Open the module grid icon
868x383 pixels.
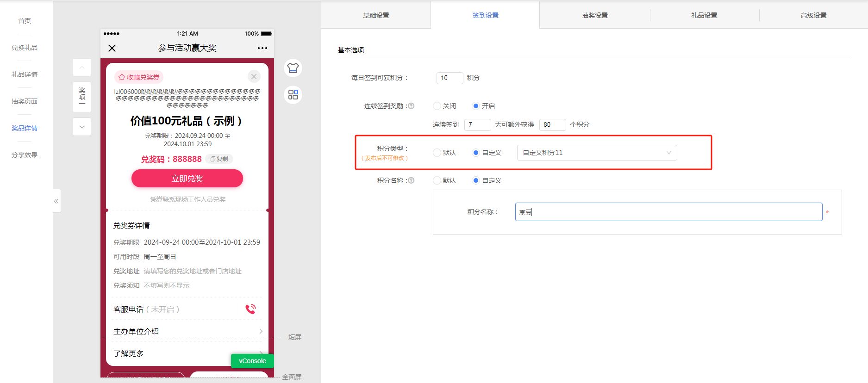[293, 95]
